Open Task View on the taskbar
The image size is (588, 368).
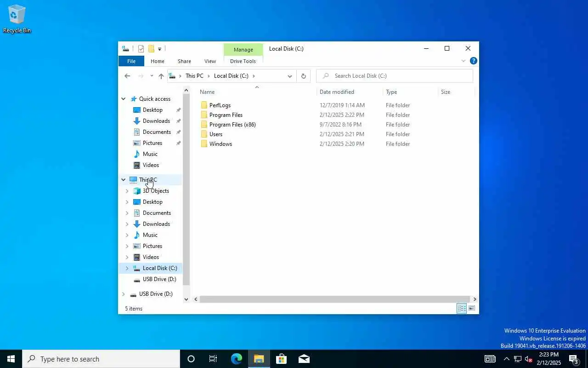[x=213, y=359]
